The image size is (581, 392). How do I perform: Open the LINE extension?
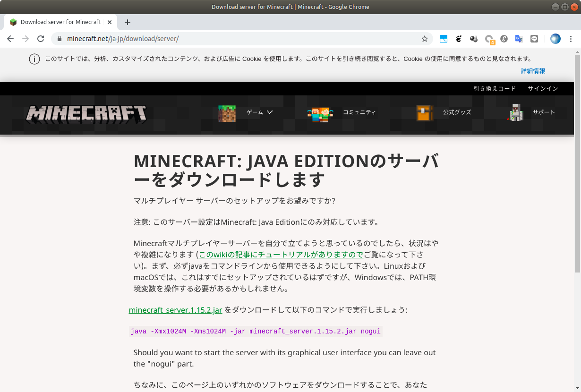534,39
